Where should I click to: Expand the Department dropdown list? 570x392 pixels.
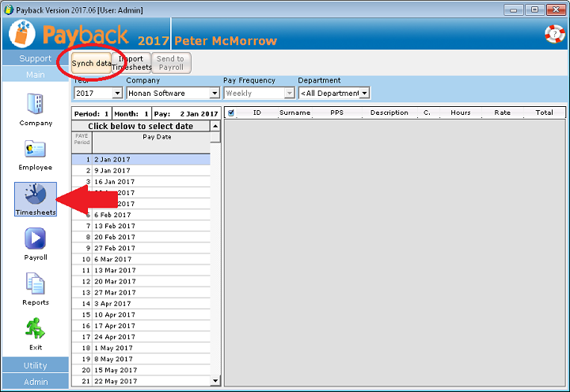pyautogui.click(x=364, y=93)
